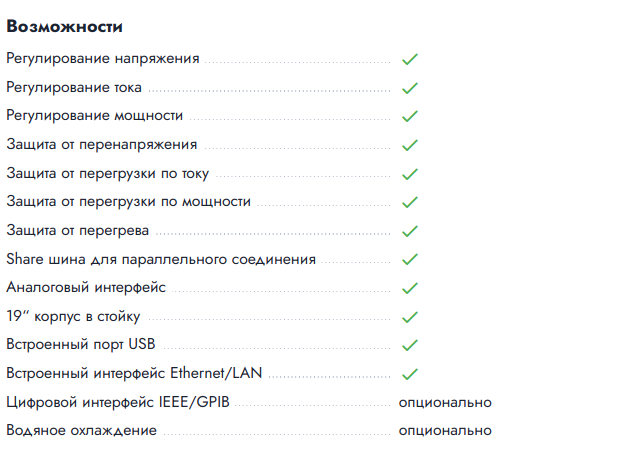Click the Встроенный порт USB label

click(x=81, y=344)
